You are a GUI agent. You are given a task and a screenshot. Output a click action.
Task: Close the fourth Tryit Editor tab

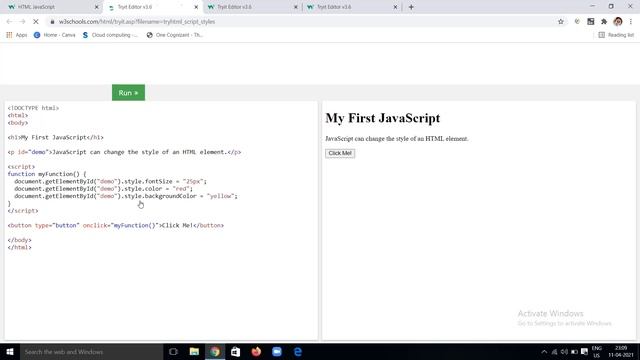point(395,7)
